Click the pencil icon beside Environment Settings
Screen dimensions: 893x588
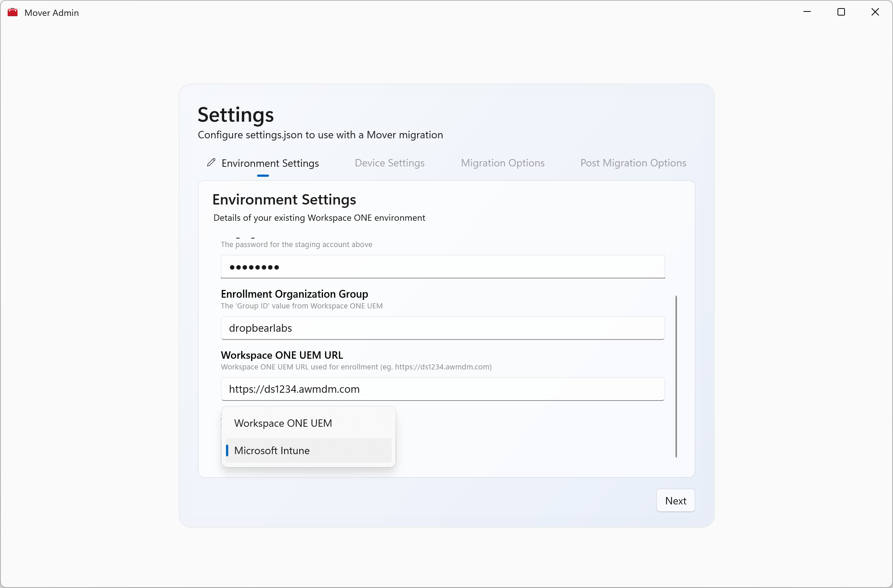211,162
